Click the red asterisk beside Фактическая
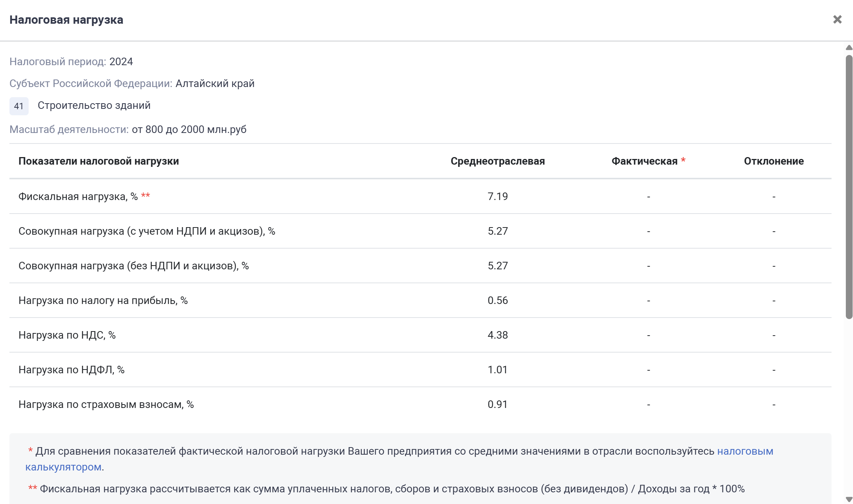Screen dimensions: 853x504 683,161
